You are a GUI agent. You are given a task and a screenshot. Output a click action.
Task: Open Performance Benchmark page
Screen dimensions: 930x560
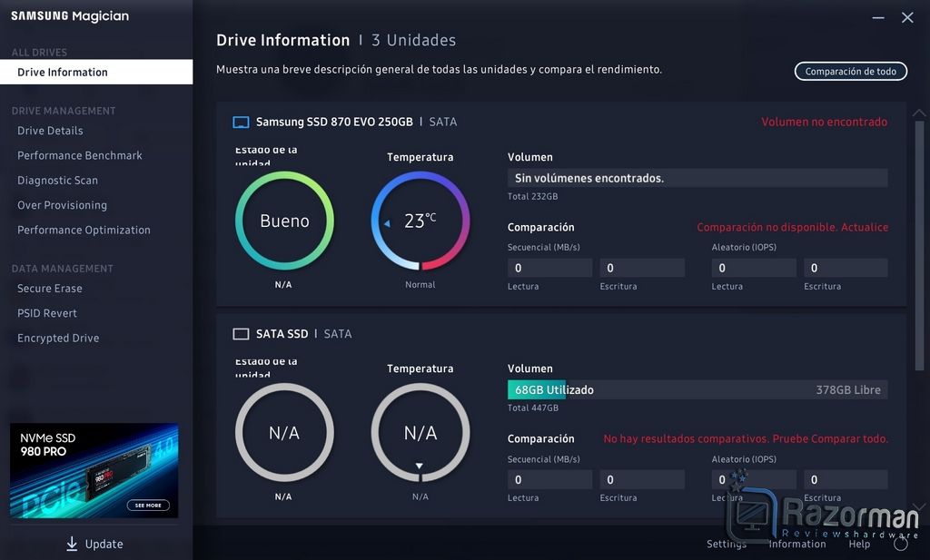[x=80, y=155]
